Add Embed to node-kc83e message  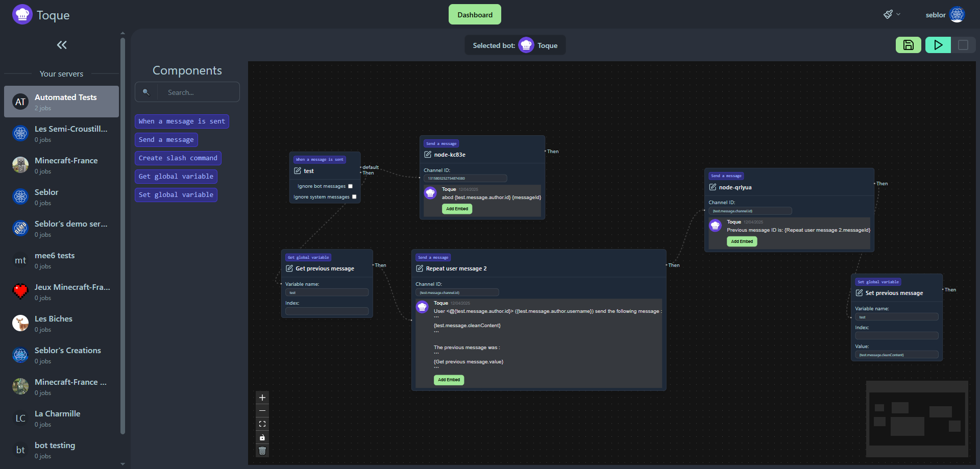457,209
